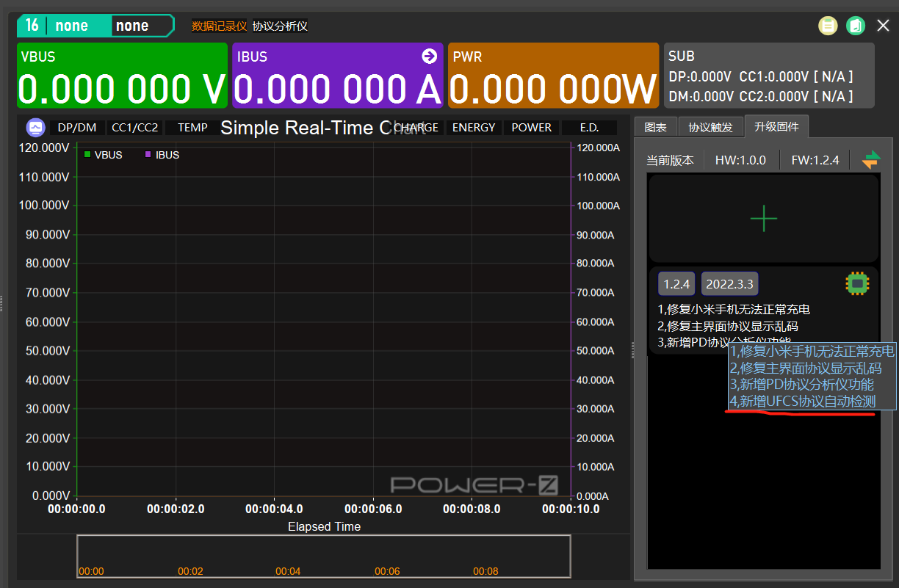Open the 协议分析仪 view
The image size is (899, 588).
(280, 26)
